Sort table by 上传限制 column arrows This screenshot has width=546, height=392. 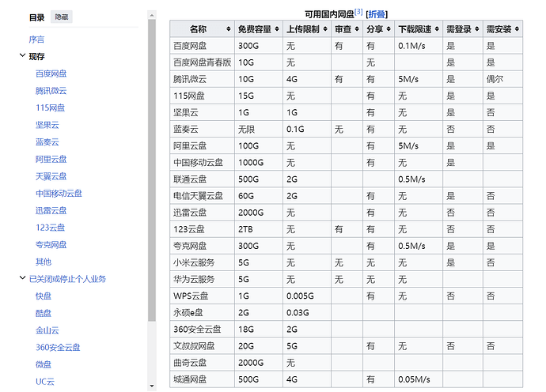point(325,29)
